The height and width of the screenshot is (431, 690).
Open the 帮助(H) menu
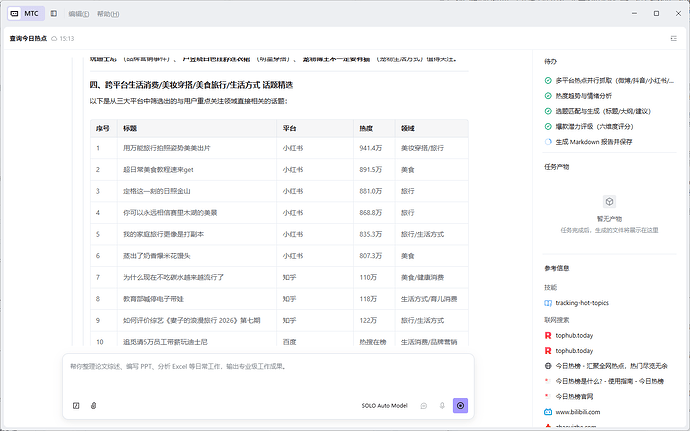108,14
